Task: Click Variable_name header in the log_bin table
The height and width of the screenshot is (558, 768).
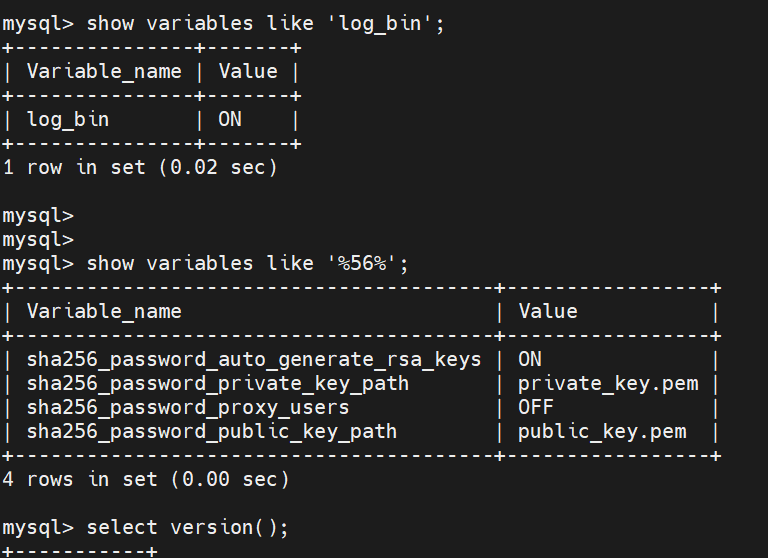Action: (104, 71)
